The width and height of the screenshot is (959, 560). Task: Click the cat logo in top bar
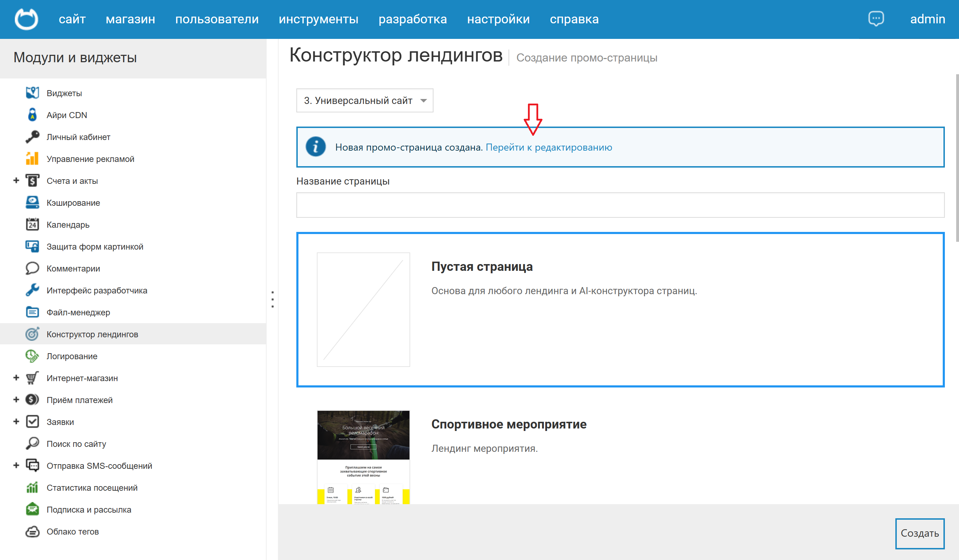[26, 19]
